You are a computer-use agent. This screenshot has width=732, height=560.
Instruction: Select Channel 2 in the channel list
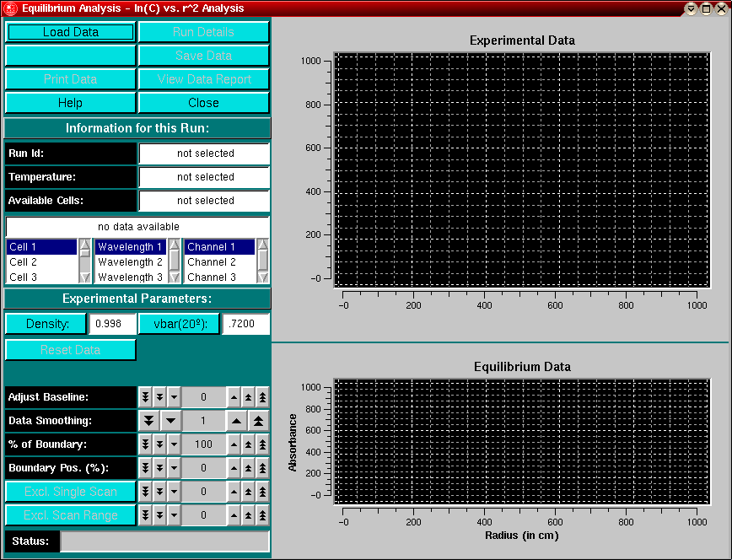[218, 262]
